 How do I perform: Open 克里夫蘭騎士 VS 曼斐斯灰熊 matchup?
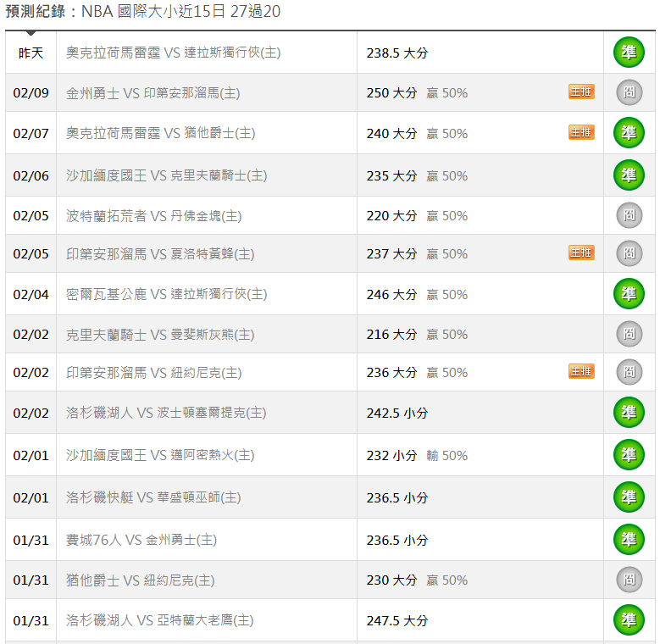160,335
